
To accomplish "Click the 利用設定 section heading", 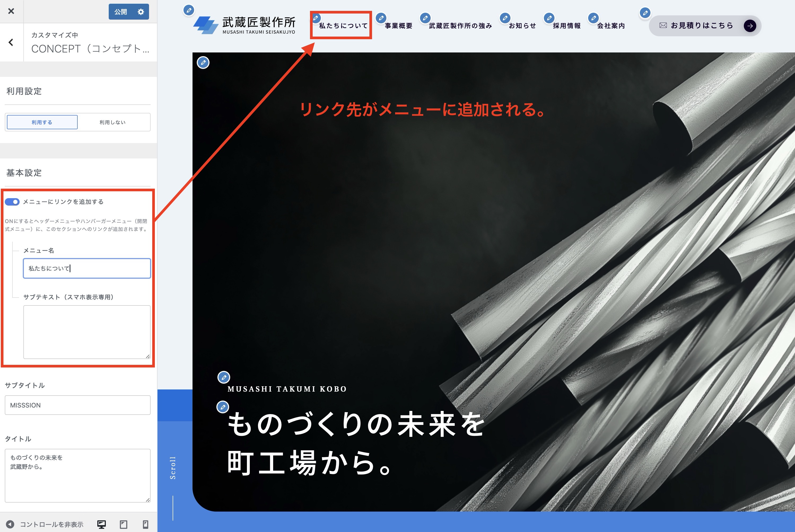I will click(24, 91).
